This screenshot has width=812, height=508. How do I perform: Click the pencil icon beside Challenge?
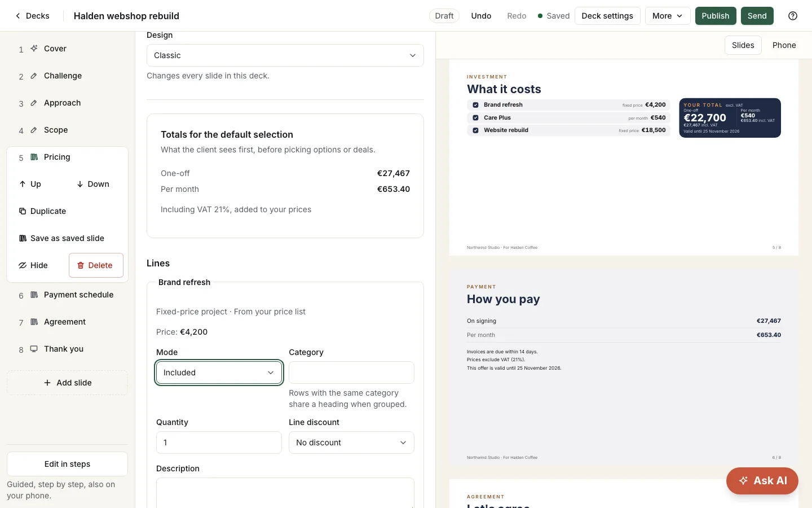tap(34, 76)
